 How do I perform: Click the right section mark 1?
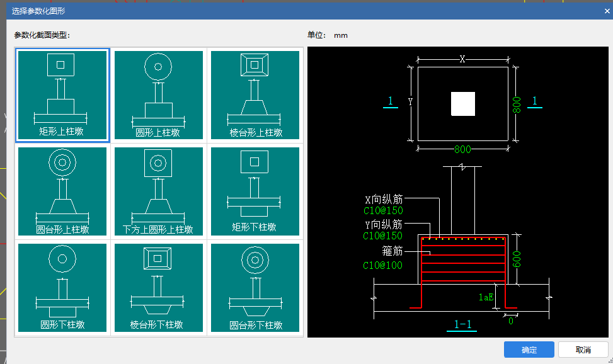click(535, 101)
